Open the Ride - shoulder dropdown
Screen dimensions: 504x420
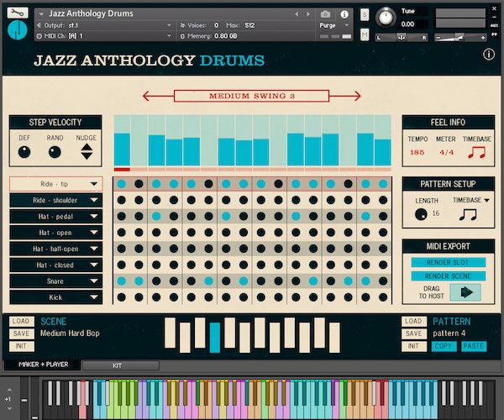click(56, 200)
